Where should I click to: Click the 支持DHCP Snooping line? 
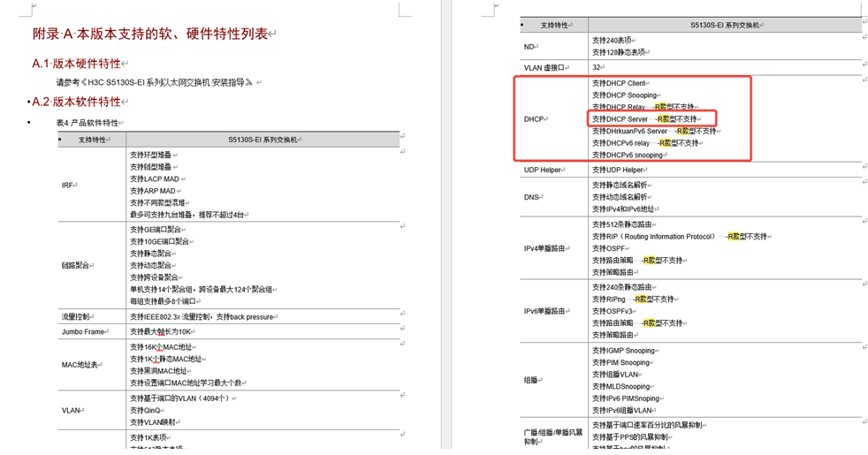624,95
